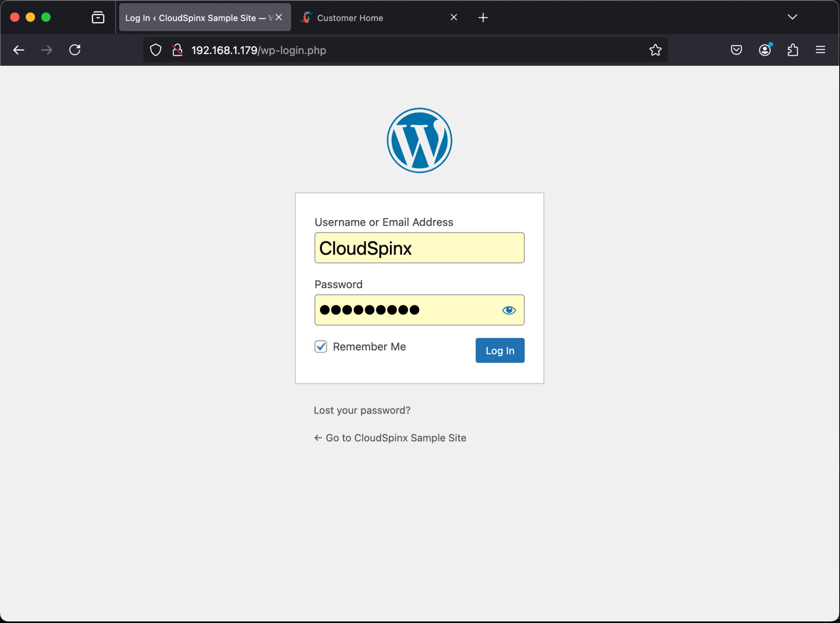This screenshot has width=840, height=623.
Task: Bookmark this page with the star
Action: (x=655, y=50)
